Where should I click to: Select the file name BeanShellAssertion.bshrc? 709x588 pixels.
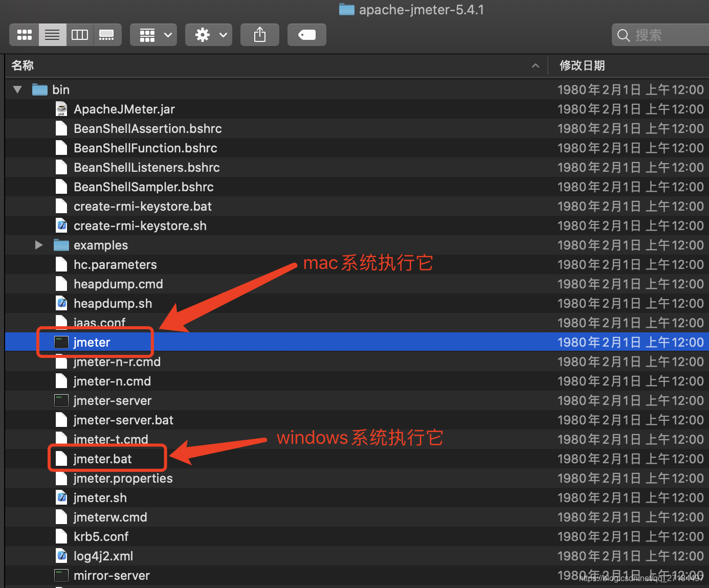click(x=148, y=128)
